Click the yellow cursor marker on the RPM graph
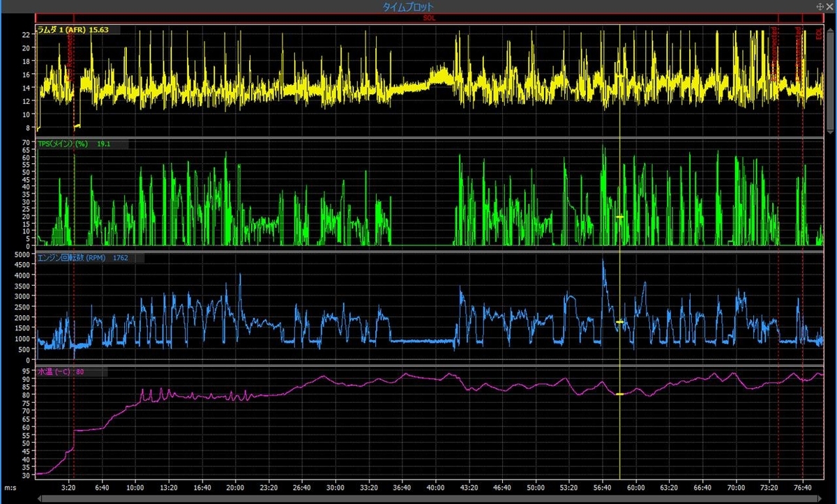837x504 pixels. (619, 321)
